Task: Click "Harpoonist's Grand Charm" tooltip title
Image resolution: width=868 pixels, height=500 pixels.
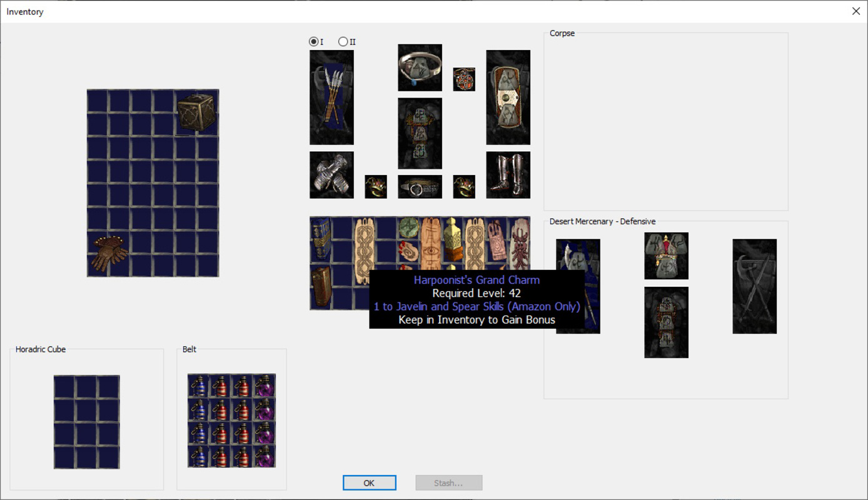Action: [x=477, y=280]
